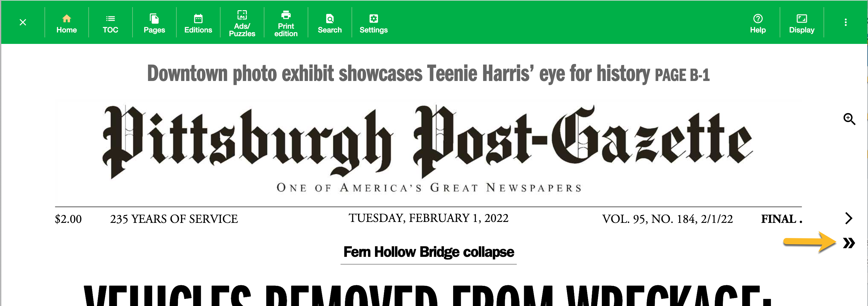The height and width of the screenshot is (306, 868).
Task: Open the Editions calendar
Action: click(x=198, y=23)
